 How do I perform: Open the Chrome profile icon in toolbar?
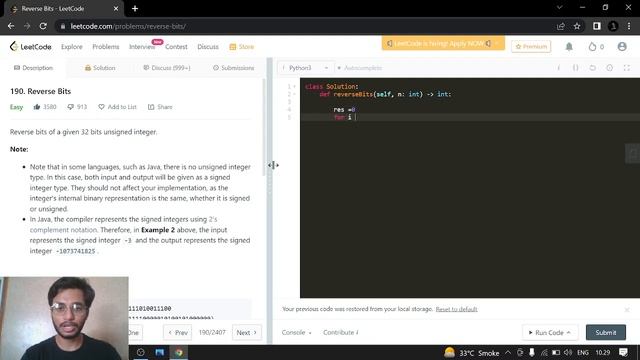click(613, 26)
